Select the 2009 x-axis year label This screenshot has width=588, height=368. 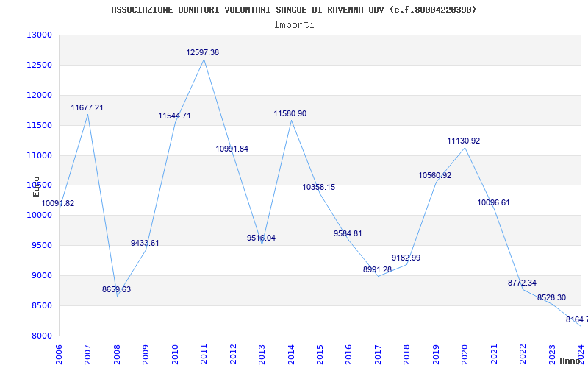coord(146,354)
